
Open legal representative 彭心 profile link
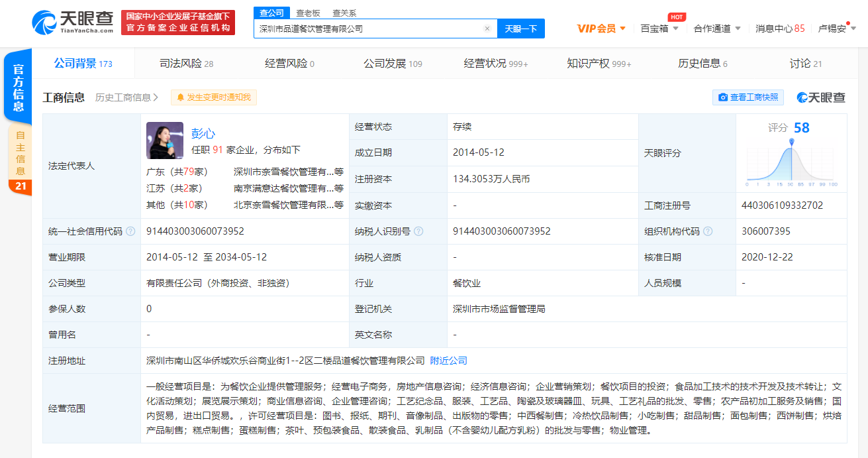coord(203,133)
